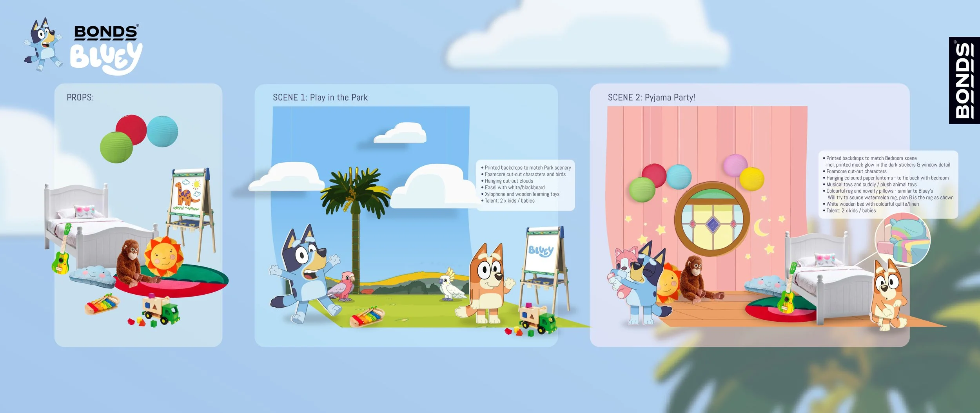Click the rainbow pillow circular inset in Scene 2
The image size is (980, 413).
[902, 240]
